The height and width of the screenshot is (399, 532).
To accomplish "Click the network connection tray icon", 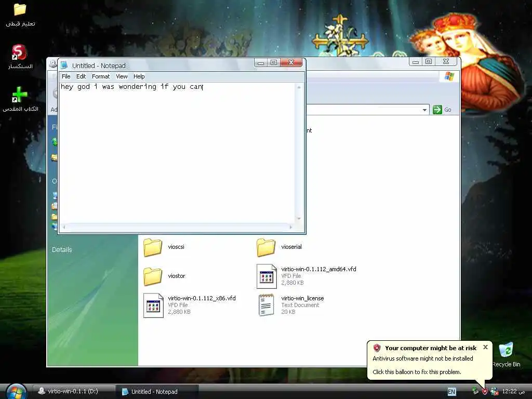I will pyautogui.click(x=495, y=392).
